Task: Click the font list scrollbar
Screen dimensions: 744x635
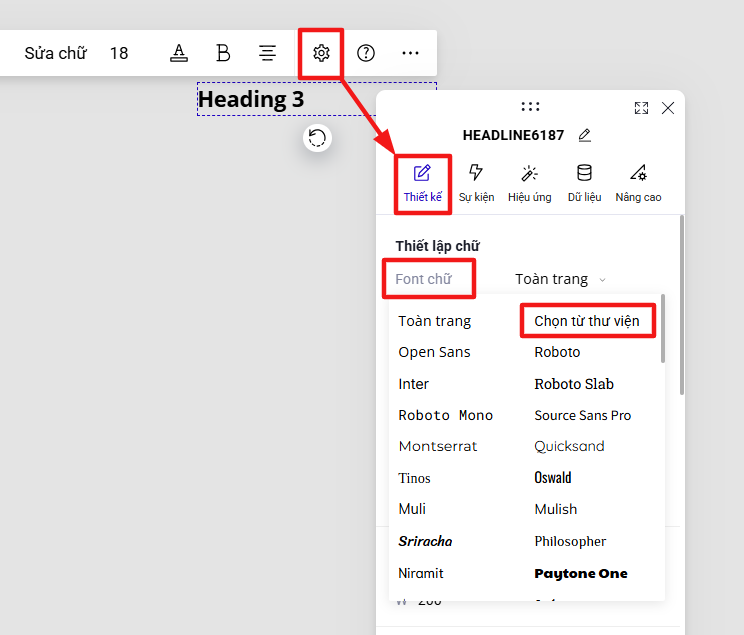Action: tap(663, 328)
